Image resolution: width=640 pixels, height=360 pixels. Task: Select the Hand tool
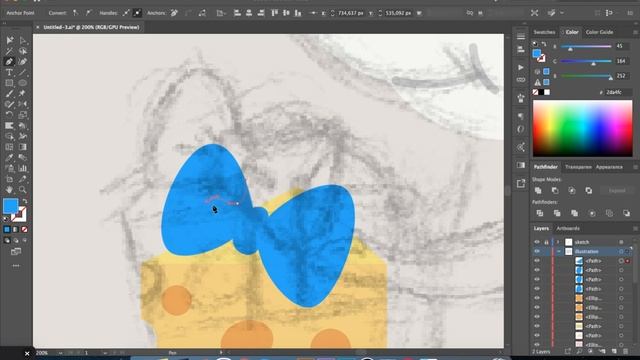pos(9,190)
